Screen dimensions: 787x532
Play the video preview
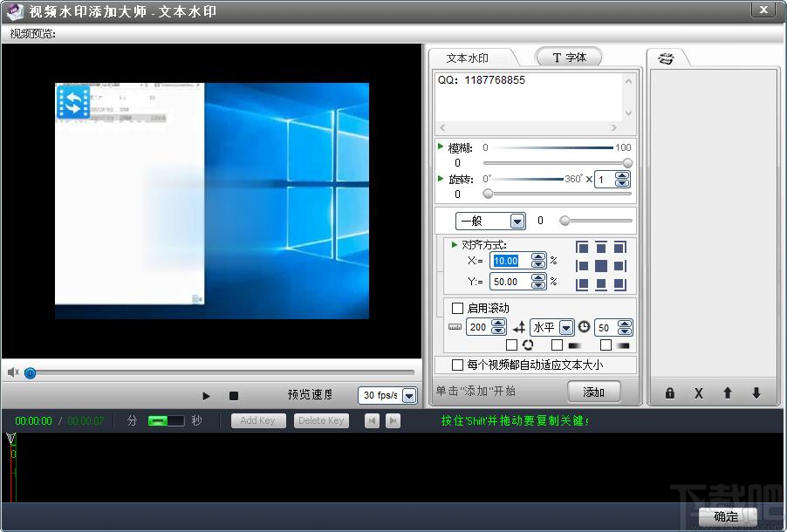206,396
